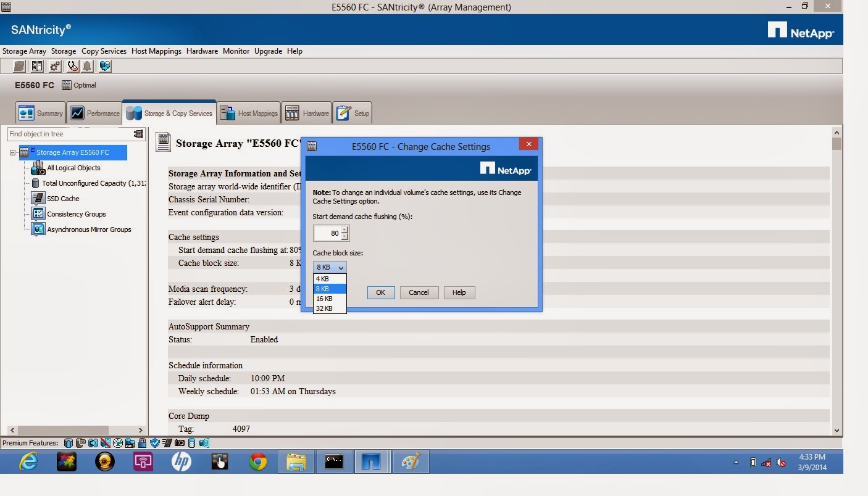The image size is (868, 496).
Task: Show hidden icons in the system tray
Action: (736, 462)
